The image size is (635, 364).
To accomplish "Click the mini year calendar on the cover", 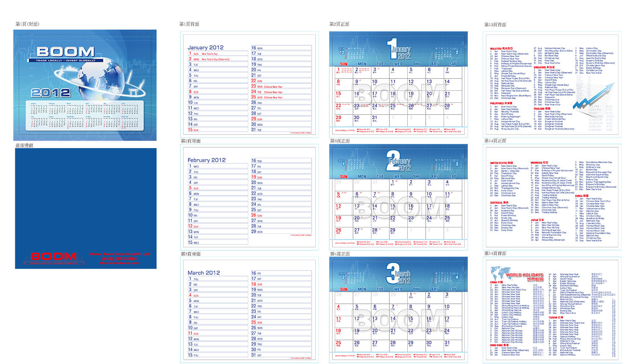I will coord(85,116).
